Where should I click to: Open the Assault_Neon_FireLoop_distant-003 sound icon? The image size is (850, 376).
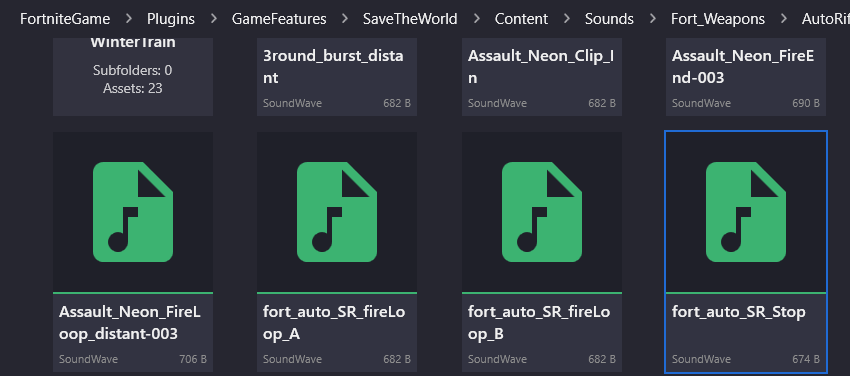pyautogui.click(x=133, y=212)
